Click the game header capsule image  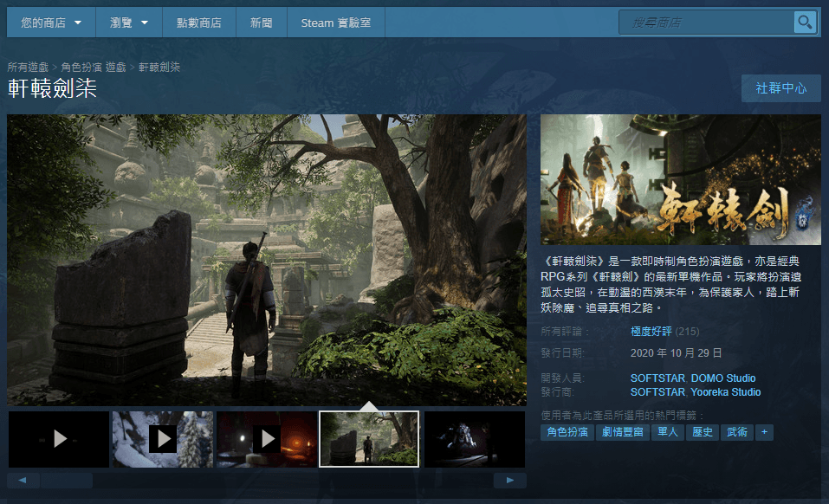click(680, 179)
